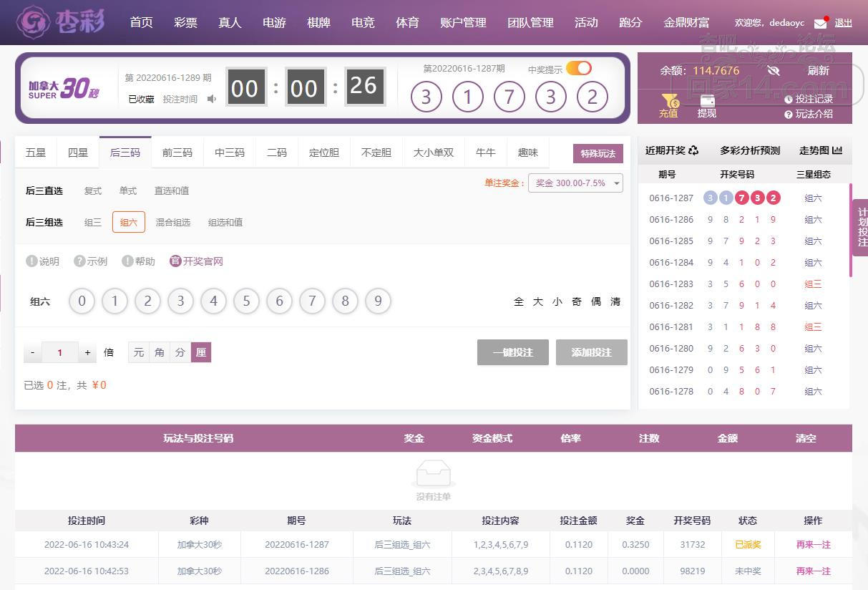Select 角 currency unit
The width and height of the screenshot is (868, 590).
(160, 352)
